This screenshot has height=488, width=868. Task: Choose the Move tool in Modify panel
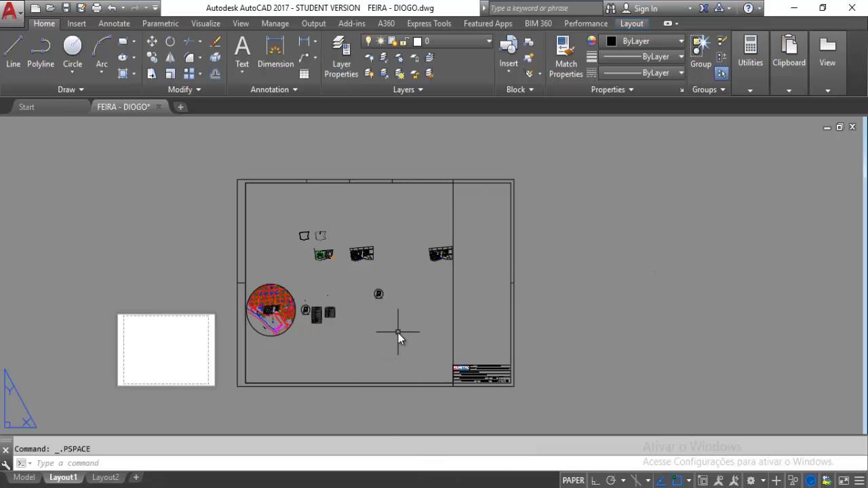pos(152,41)
